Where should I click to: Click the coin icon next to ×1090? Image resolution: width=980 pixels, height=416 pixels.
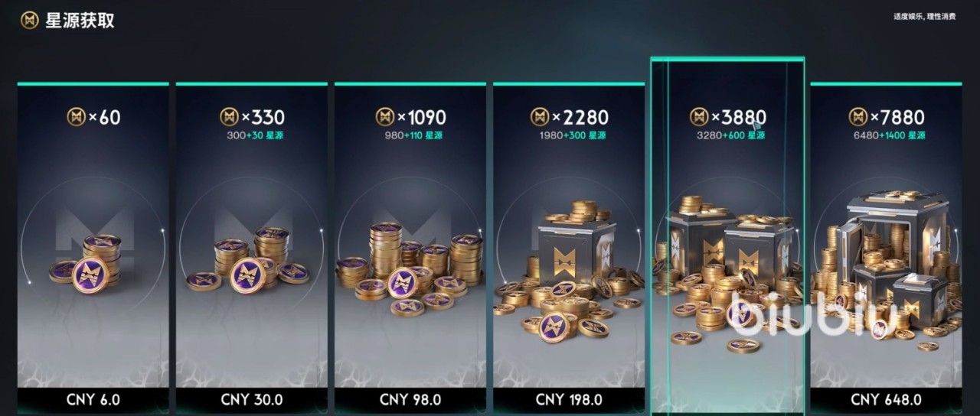(385, 117)
